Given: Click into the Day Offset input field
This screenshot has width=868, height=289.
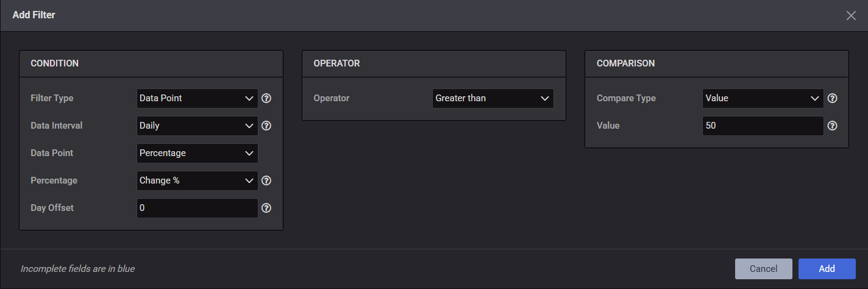Looking at the screenshot, I should [x=197, y=208].
